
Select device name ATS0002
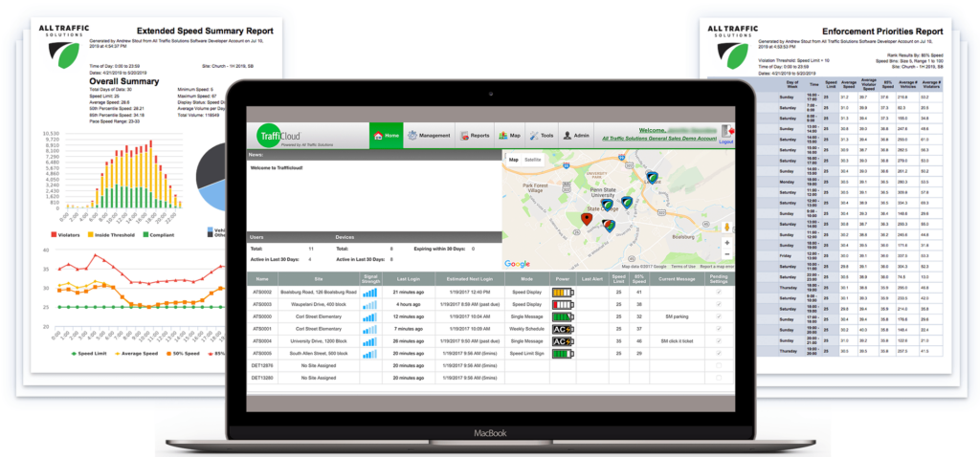coord(262,292)
